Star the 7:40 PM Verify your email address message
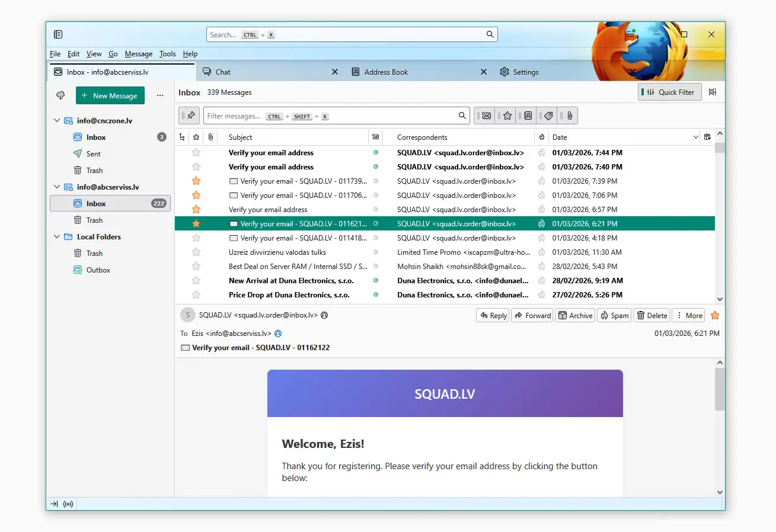Image resolution: width=776 pixels, height=532 pixels. pyautogui.click(x=196, y=166)
